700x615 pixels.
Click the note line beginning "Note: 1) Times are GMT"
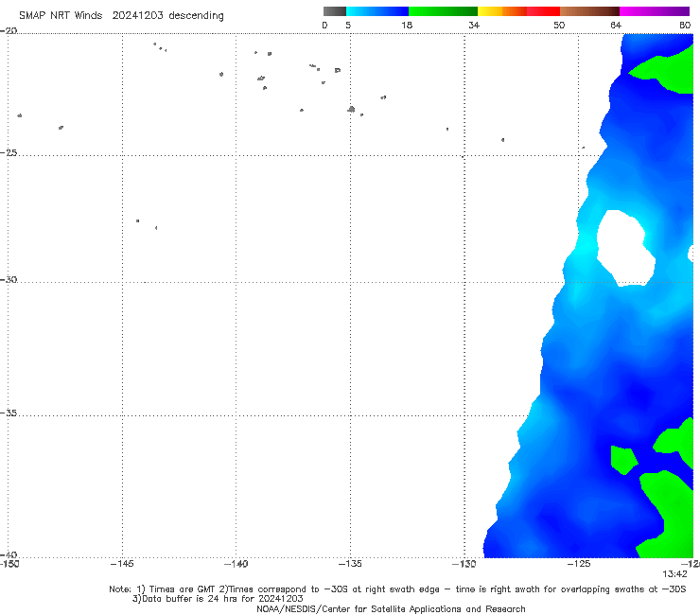tap(397, 589)
